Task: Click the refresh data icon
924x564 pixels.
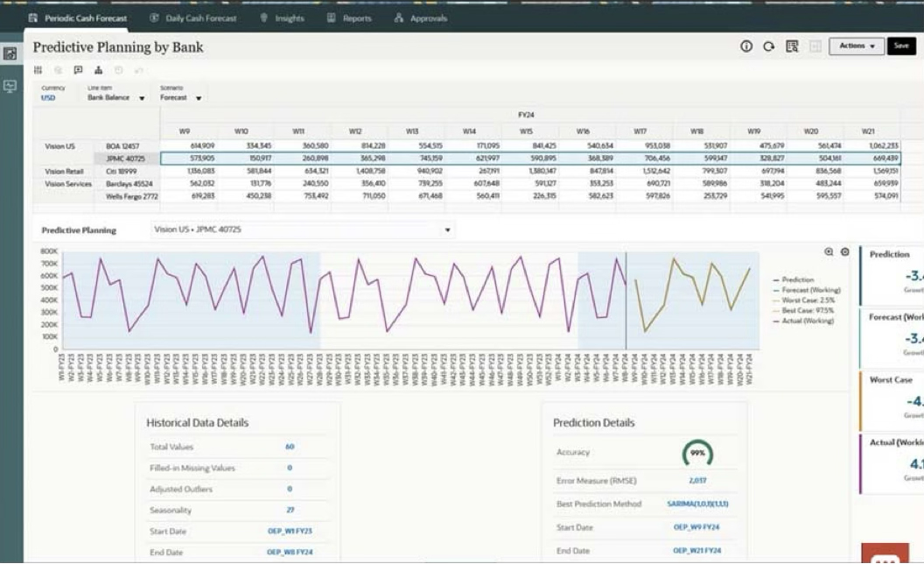Action: tap(768, 46)
